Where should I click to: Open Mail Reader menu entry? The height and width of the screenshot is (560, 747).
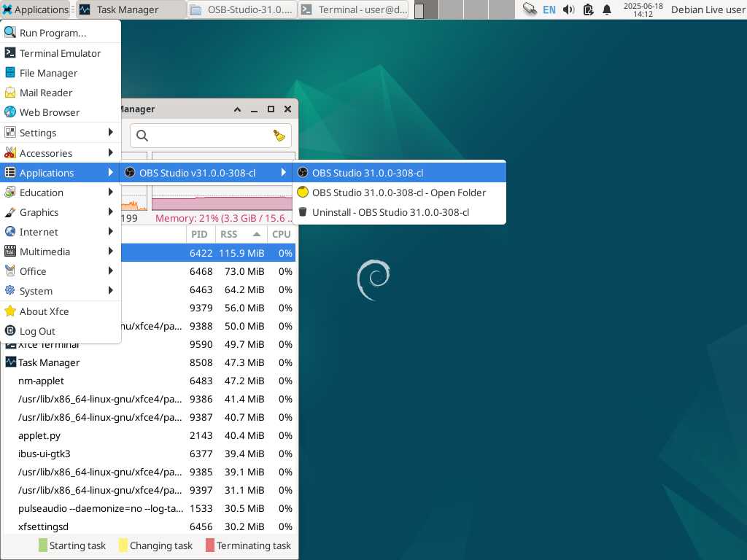(61, 93)
